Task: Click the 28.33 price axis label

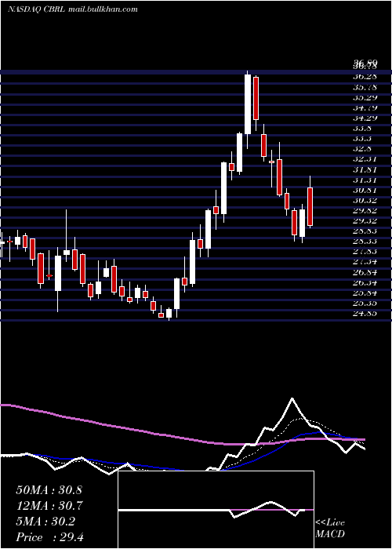Action: click(365, 242)
